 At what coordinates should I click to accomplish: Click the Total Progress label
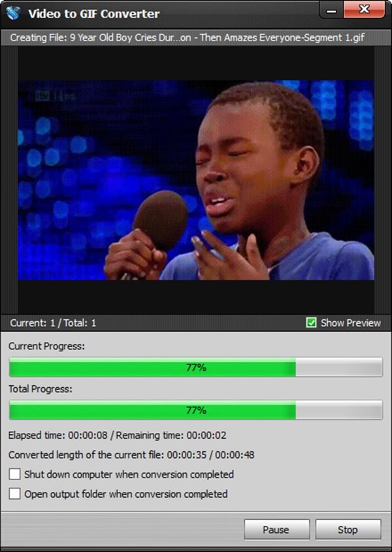tap(40, 388)
